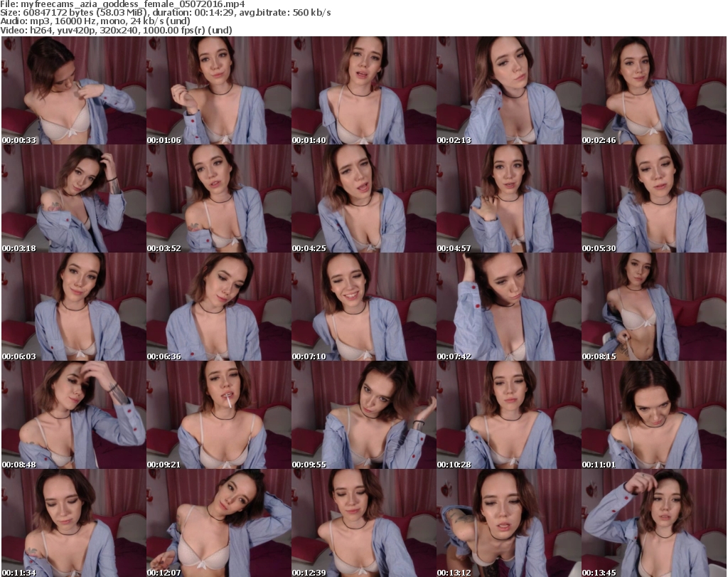728x577 pixels.
Task: Choose the 00:11:01 preview thumbnail
Action: tap(654, 415)
